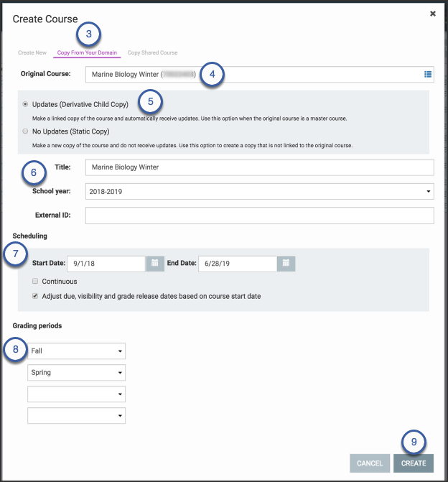Open the End Date calendar picker
448x482 pixels.
(286, 264)
